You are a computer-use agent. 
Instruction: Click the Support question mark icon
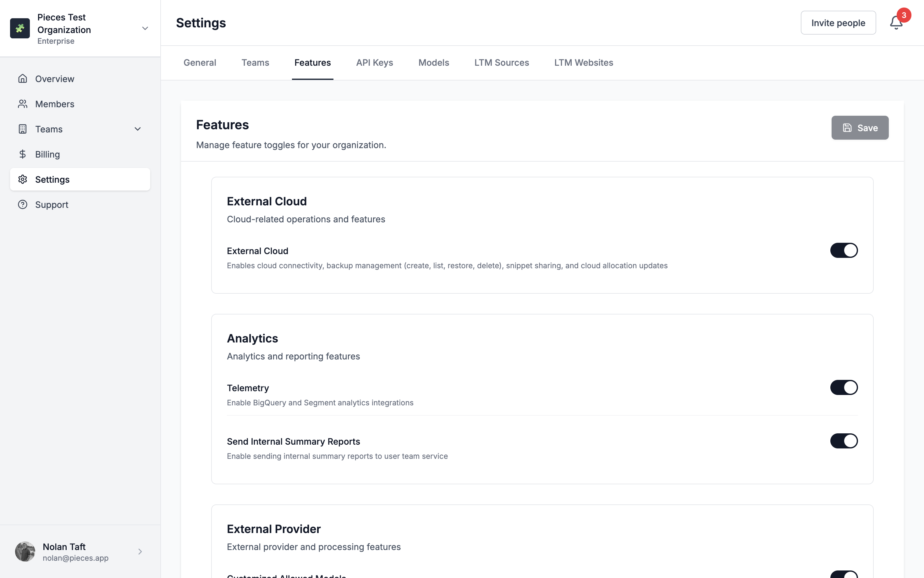[x=23, y=204]
